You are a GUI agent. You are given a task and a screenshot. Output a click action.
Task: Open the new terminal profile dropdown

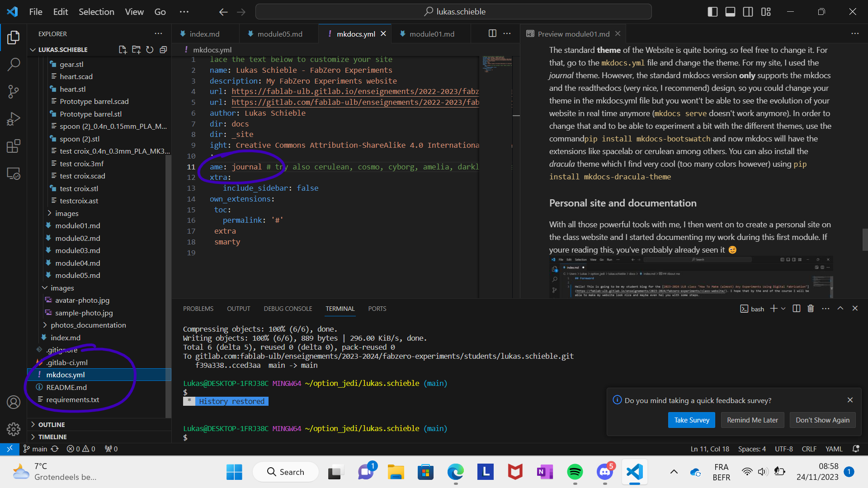[783, 309]
